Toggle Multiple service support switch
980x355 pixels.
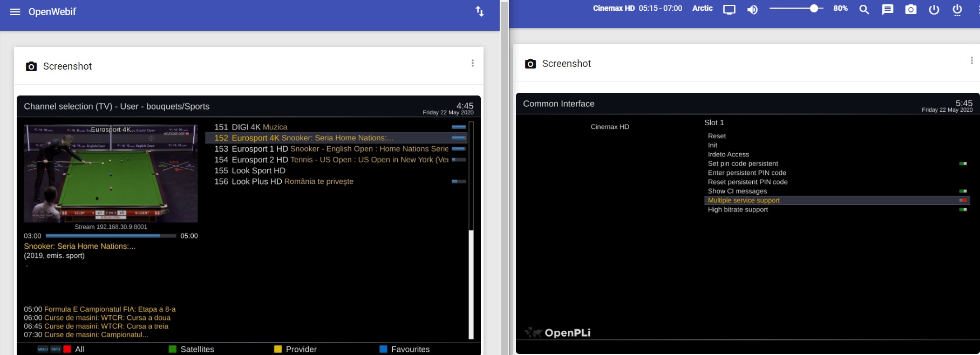[x=963, y=200]
